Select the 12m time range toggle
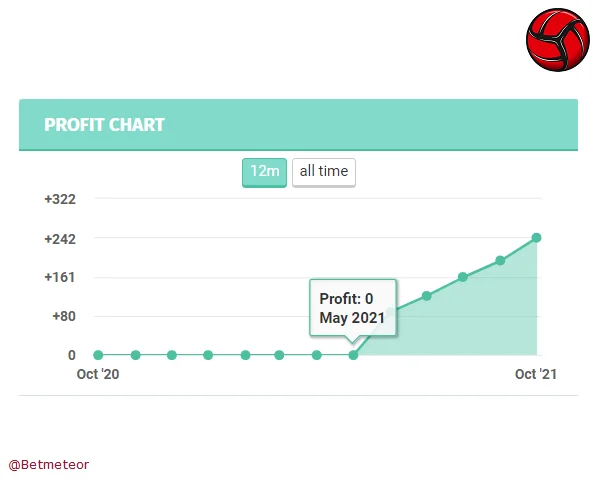This screenshot has width=600, height=480. (264, 172)
